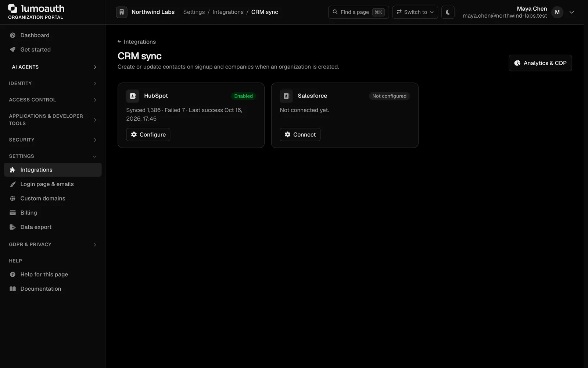The height and width of the screenshot is (368, 588).
Task: Click the Documentation book icon
Action: coord(13,289)
